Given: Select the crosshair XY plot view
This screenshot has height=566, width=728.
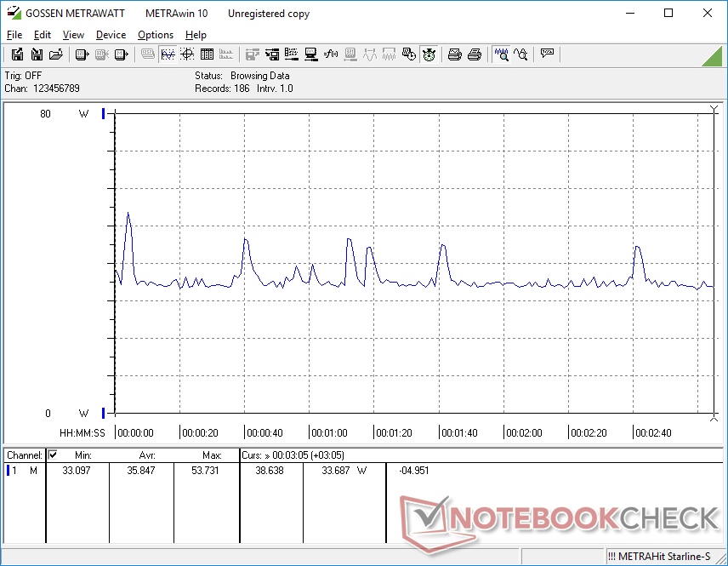Looking at the screenshot, I should [186, 54].
